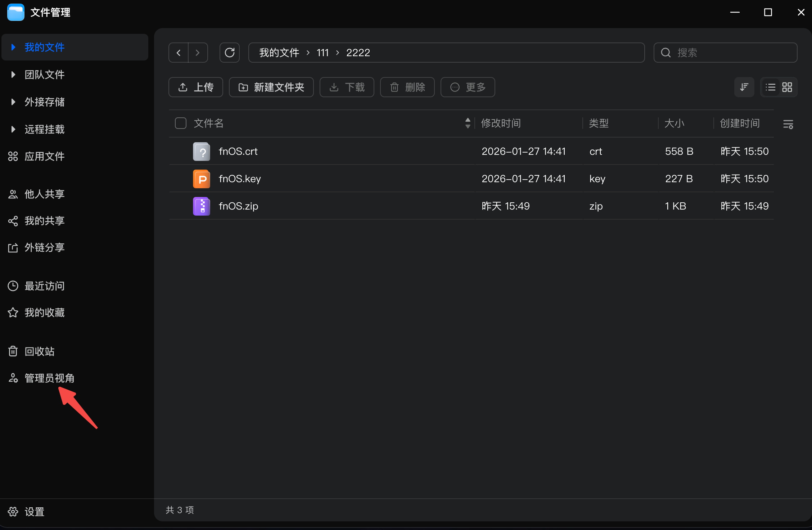Screen dimensions: 812x530
Task: Click the refresh folder icon
Action: (x=230, y=53)
